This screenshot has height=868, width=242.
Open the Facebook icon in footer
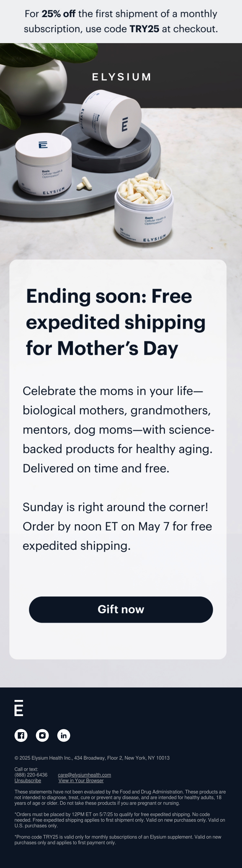point(21,735)
